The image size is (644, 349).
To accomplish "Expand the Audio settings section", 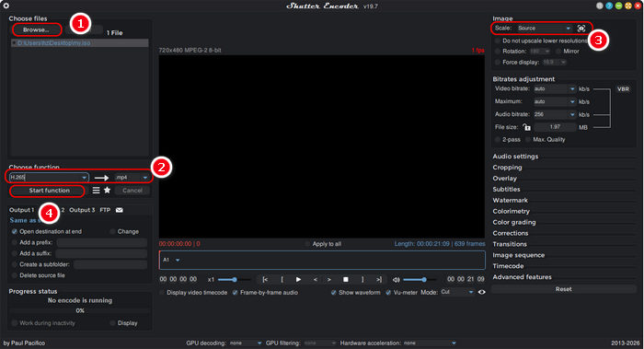I will coord(515,157).
